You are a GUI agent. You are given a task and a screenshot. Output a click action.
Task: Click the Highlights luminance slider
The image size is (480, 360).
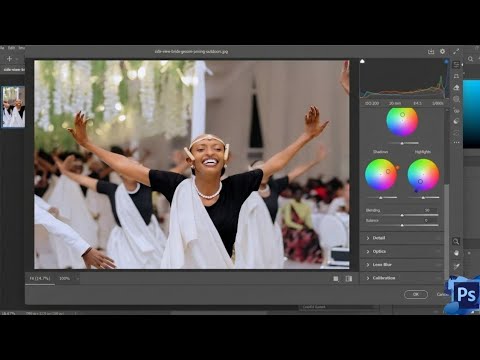pos(423,198)
